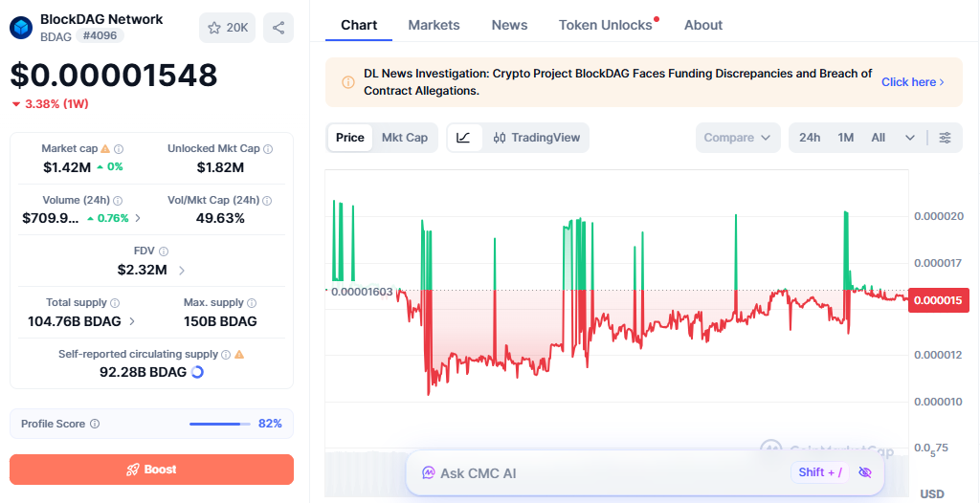Click the 0.00001603 reference price label
This screenshot has height=503, width=980.
coord(361,291)
